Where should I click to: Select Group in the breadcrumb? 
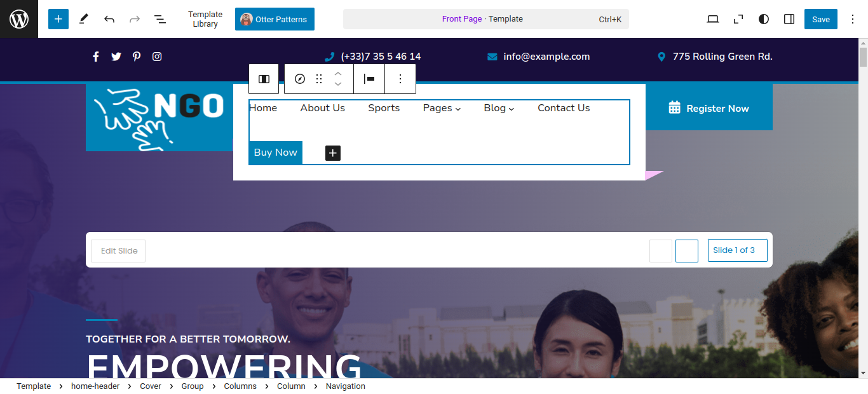tap(193, 386)
